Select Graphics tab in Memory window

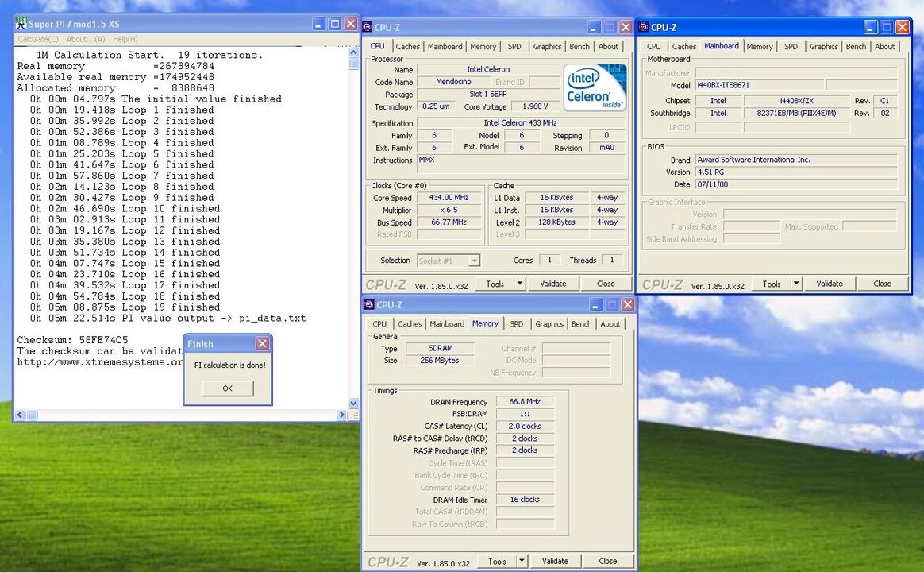(x=549, y=324)
